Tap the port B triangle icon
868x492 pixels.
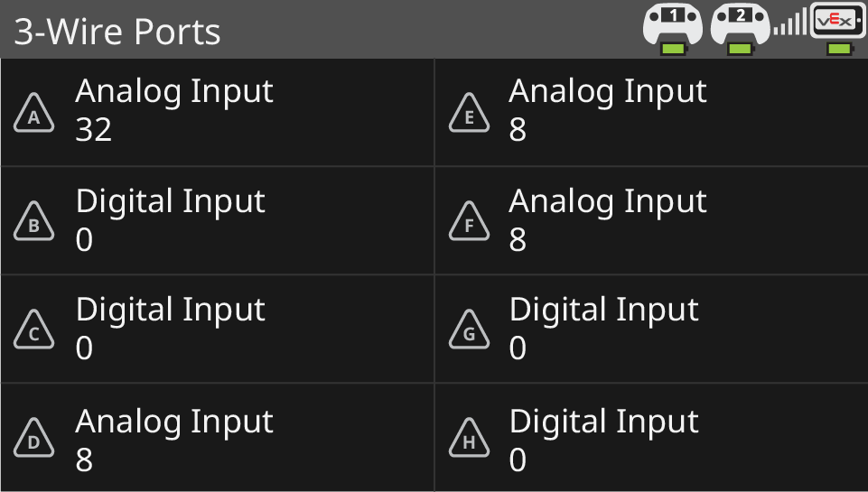pyautogui.click(x=34, y=223)
